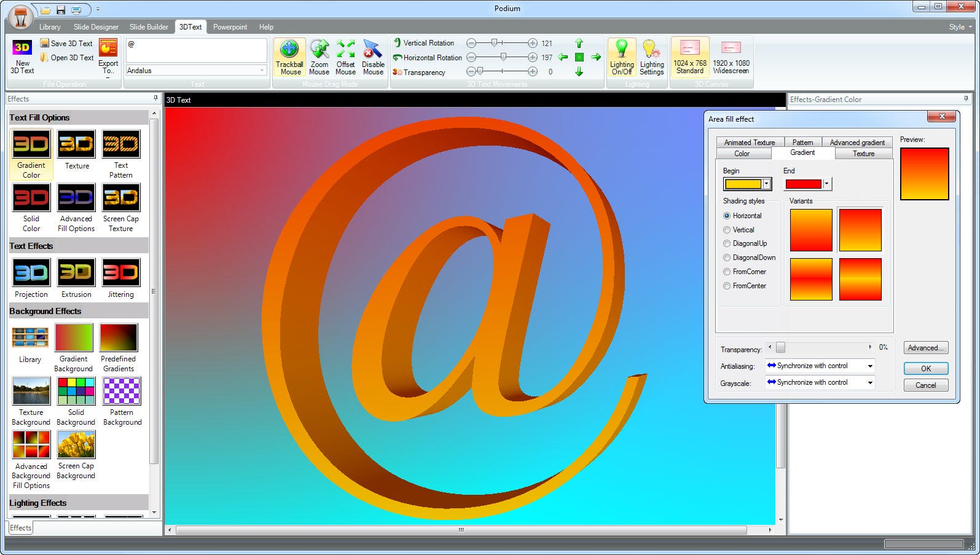The image size is (980, 555).
Task: Open the Powerpoint ribbon tab
Action: [230, 27]
